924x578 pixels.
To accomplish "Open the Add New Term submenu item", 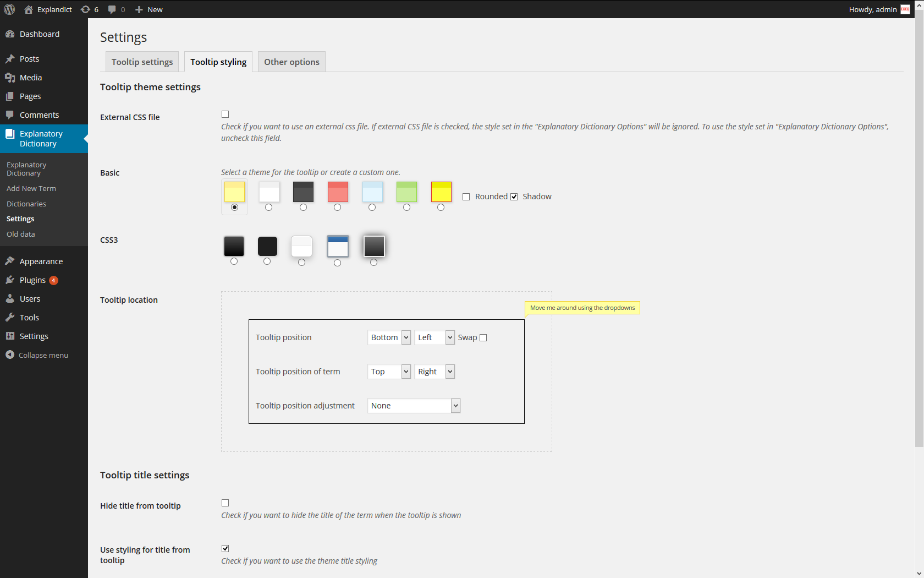I will (31, 188).
